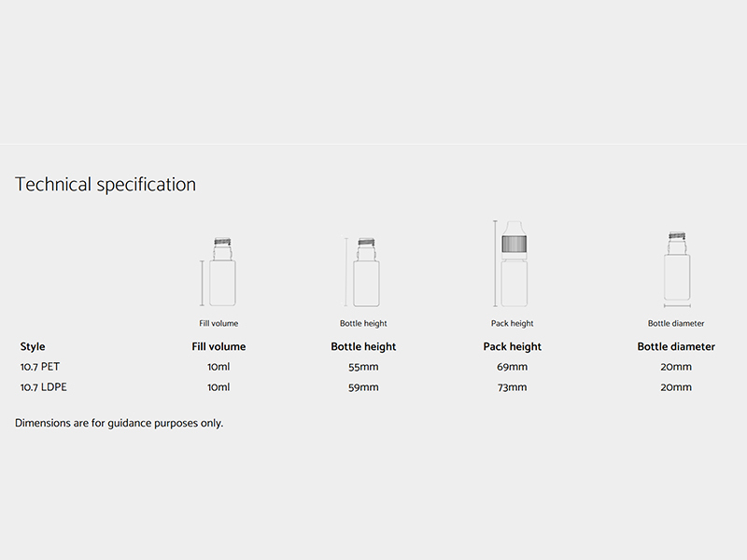Select the dimensions guidance note text
Image resolution: width=747 pixels, height=560 pixels.
click(x=120, y=423)
